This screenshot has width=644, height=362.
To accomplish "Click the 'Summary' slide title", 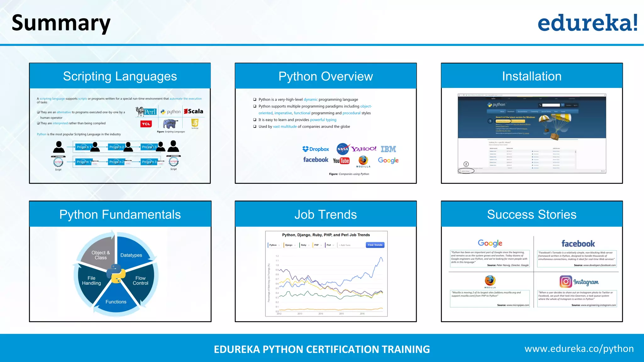I will [x=61, y=23].
